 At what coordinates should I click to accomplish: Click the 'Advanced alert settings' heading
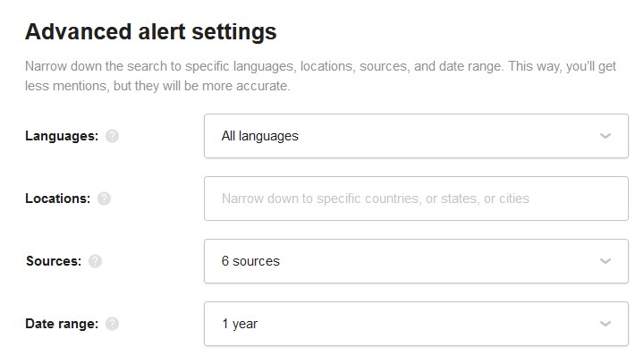[x=151, y=32]
